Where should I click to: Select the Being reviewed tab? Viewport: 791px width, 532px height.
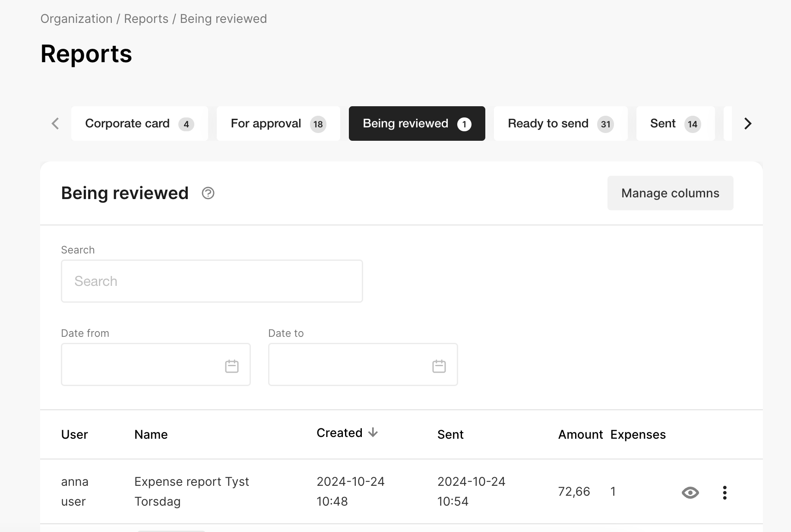point(417,123)
